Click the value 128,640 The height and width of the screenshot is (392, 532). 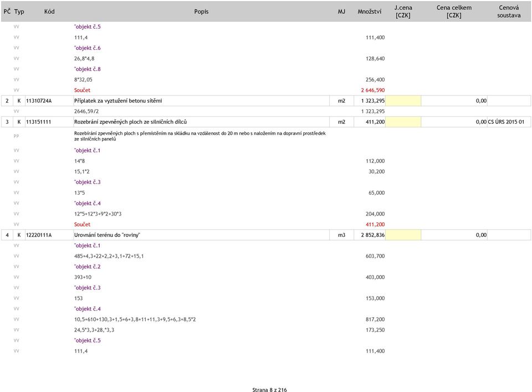coord(375,58)
